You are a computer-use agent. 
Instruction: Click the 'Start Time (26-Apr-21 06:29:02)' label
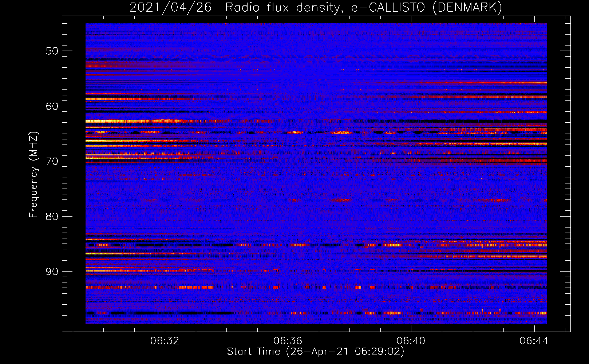click(x=316, y=352)
